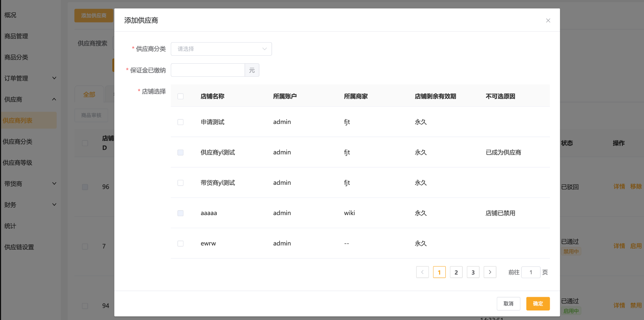Open 商品管理 in the sidebar
Viewport: 644px width, 320px height.
16,36
